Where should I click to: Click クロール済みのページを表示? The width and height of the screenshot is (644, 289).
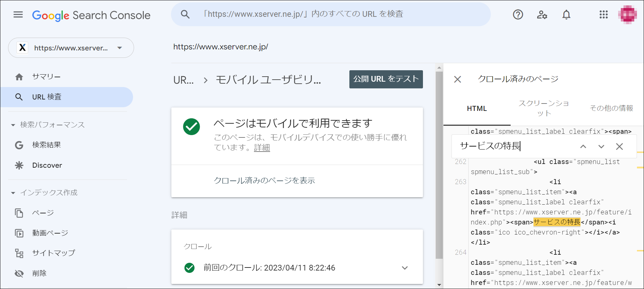[264, 181]
